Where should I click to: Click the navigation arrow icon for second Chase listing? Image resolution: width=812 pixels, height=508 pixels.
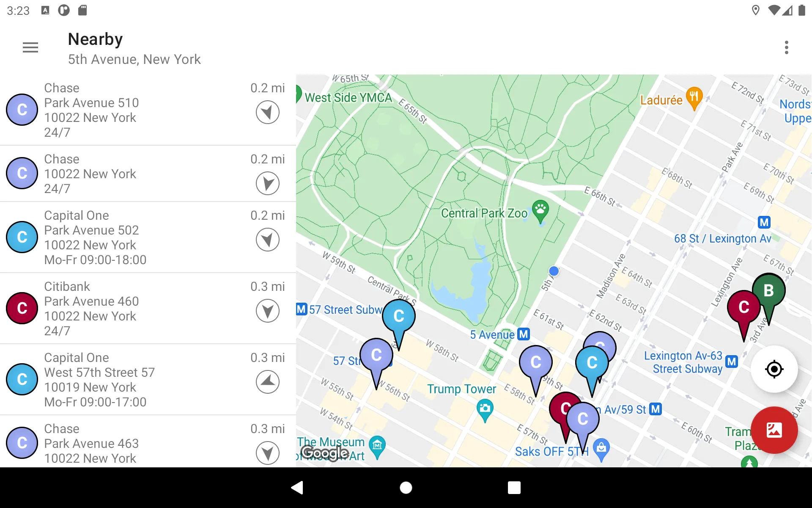(267, 183)
